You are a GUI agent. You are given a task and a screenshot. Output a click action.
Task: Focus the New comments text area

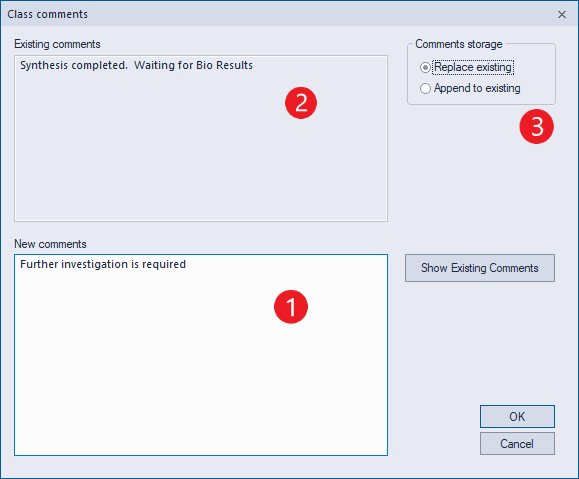pyautogui.click(x=201, y=355)
